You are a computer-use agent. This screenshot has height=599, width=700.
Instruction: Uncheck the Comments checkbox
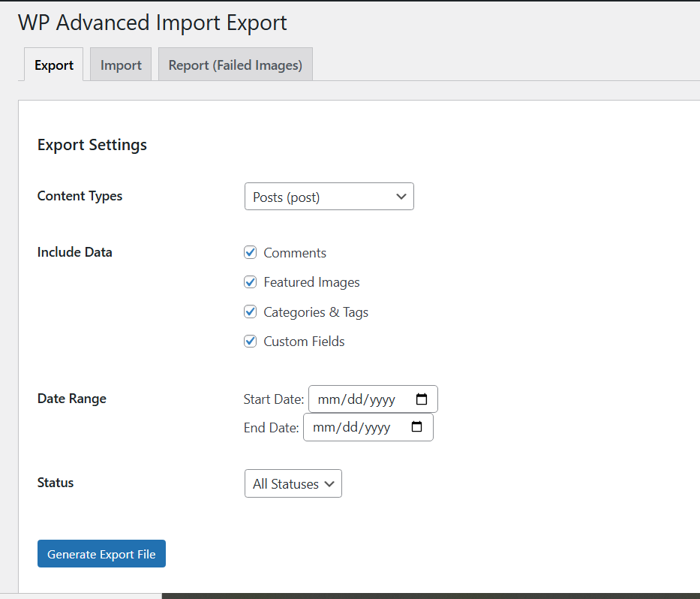point(250,252)
